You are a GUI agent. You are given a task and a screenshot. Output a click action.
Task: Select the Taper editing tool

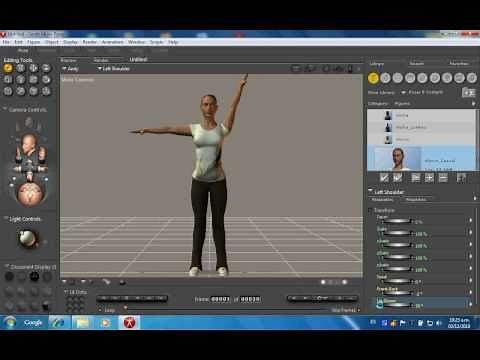coord(21,79)
